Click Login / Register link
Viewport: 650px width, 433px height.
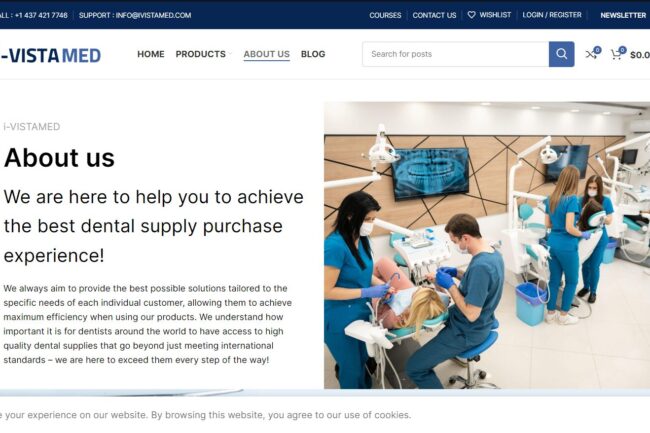(552, 15)
